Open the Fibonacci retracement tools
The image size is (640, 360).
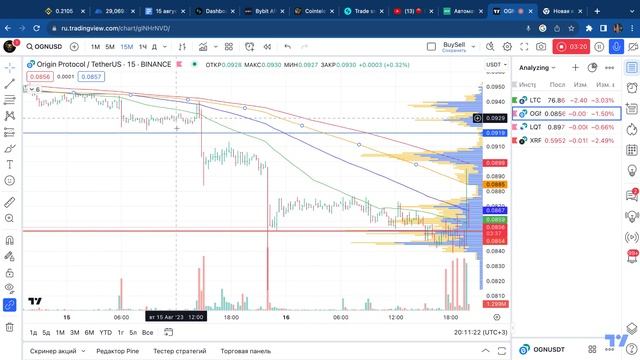[x=10, y=100]
